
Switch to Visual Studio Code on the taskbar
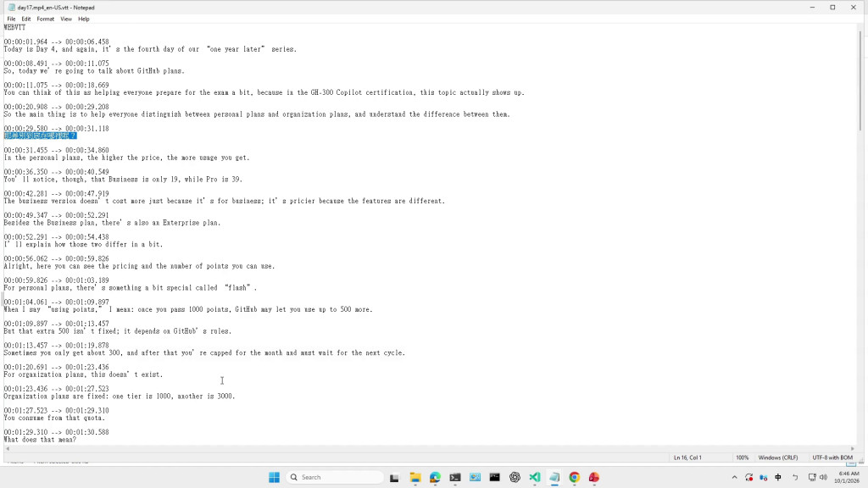click(535, 478)
